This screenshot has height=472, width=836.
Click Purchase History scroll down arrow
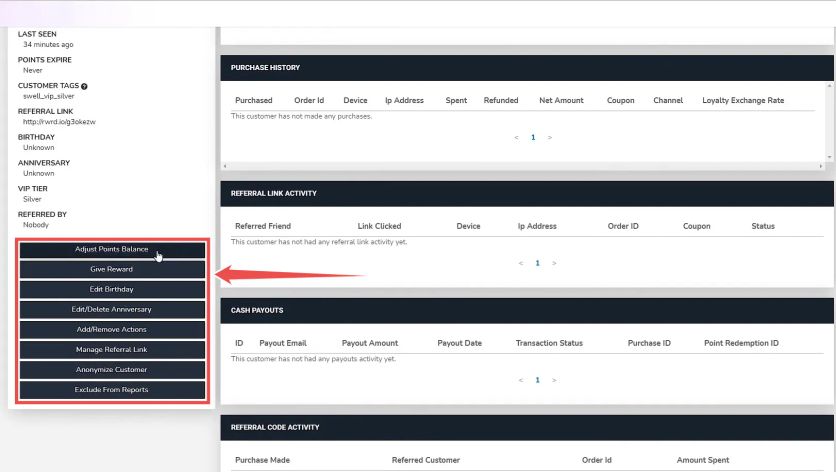click(830, 157)
